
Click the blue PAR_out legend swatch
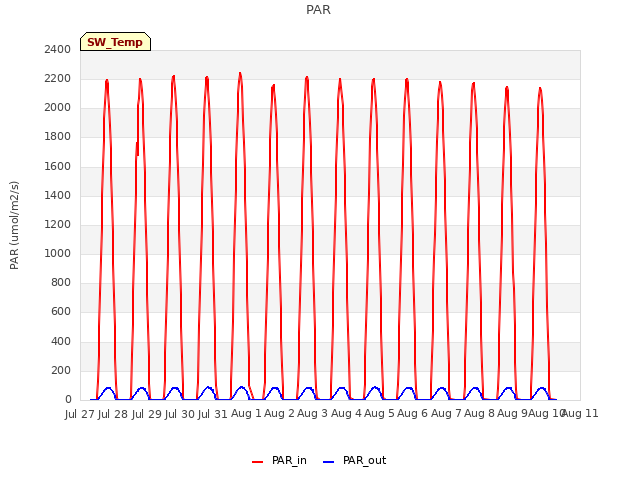coord(329,462)
